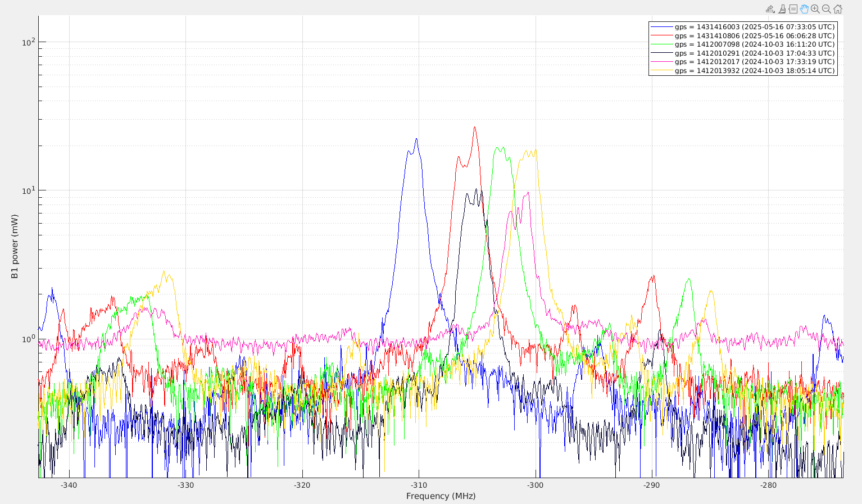Click the -290 x-axis tick label
The width and height of the screenshot is (862, 504).
(652, 485)
